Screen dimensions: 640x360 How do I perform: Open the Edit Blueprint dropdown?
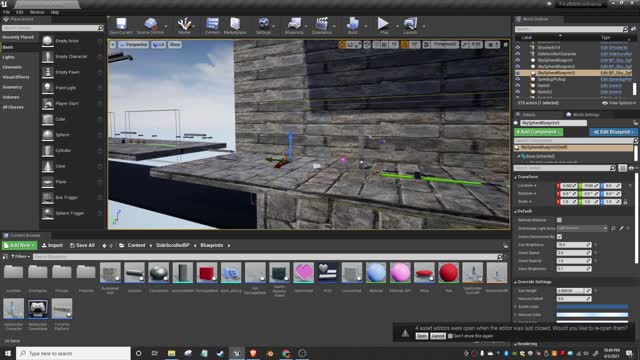pos(613,132)
